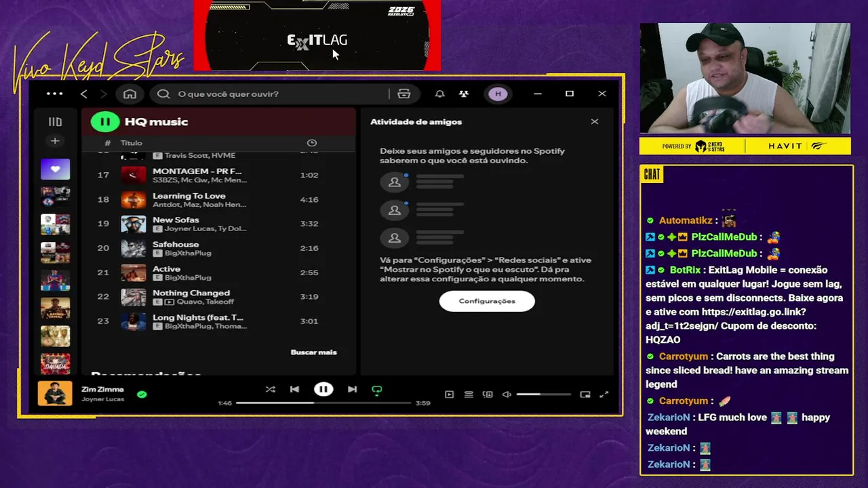Open artist Joyner Lucas in player bar

(x=102, y=399)
